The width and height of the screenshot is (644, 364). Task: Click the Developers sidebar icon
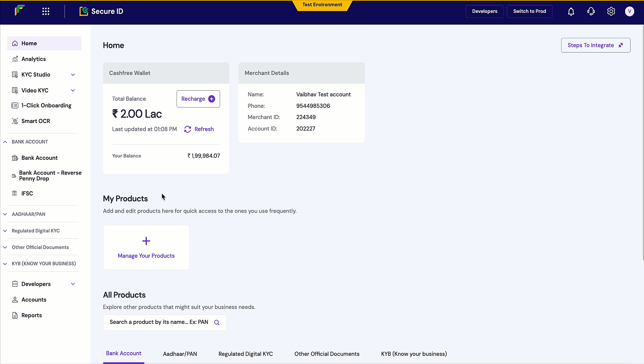[15, 284]
